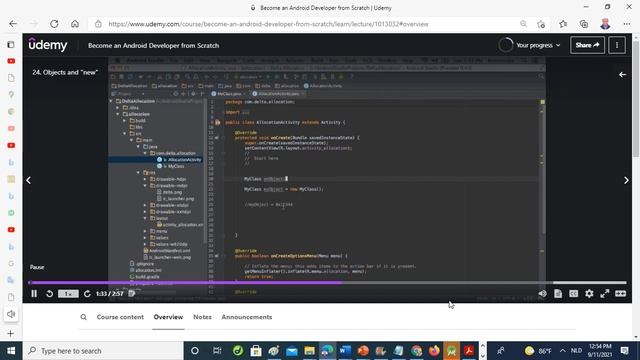Select the Overview tab
This screenshot has height=360, width=640.
tap(168, 317)
